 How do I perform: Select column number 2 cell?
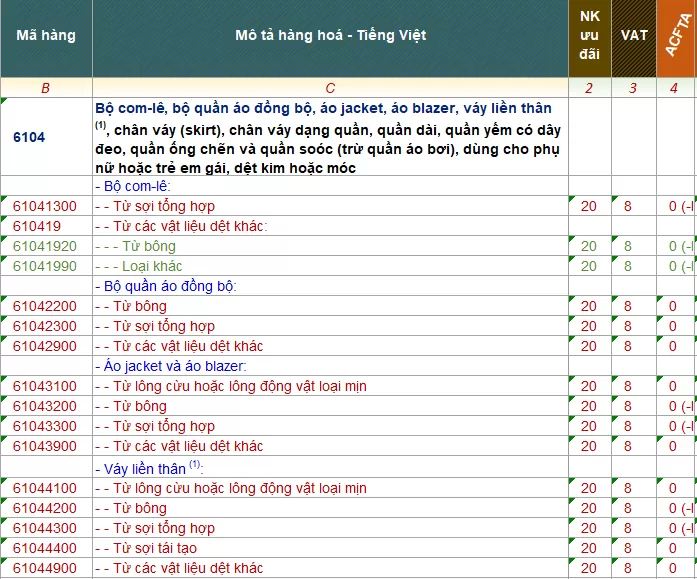point(590,88)
